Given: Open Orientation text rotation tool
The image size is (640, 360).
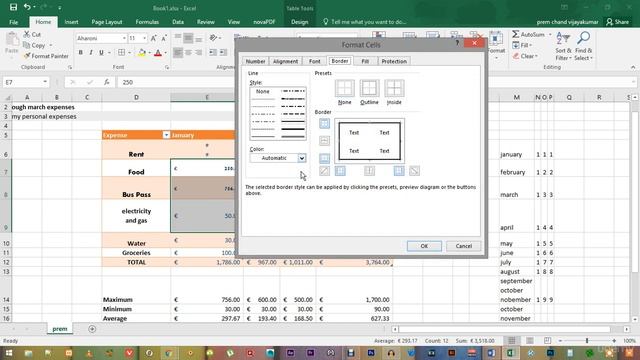Looking at the screenshot, I should point(214,38).
